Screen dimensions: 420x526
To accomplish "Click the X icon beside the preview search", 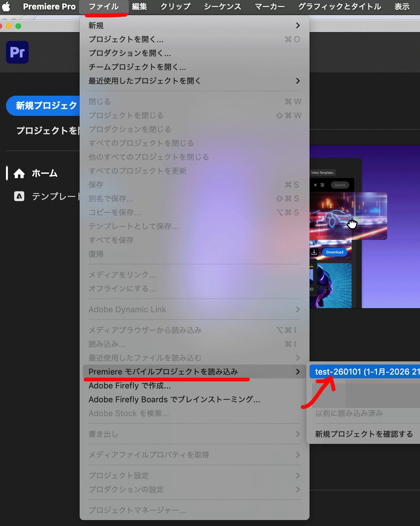I will (315, 185).
